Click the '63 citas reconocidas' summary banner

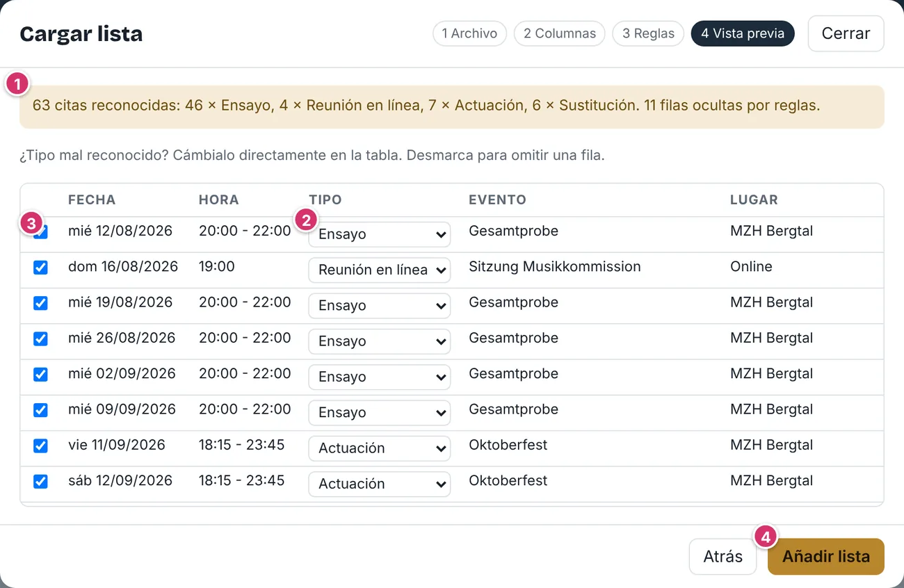pyautogui.click(x=452, y=106)
